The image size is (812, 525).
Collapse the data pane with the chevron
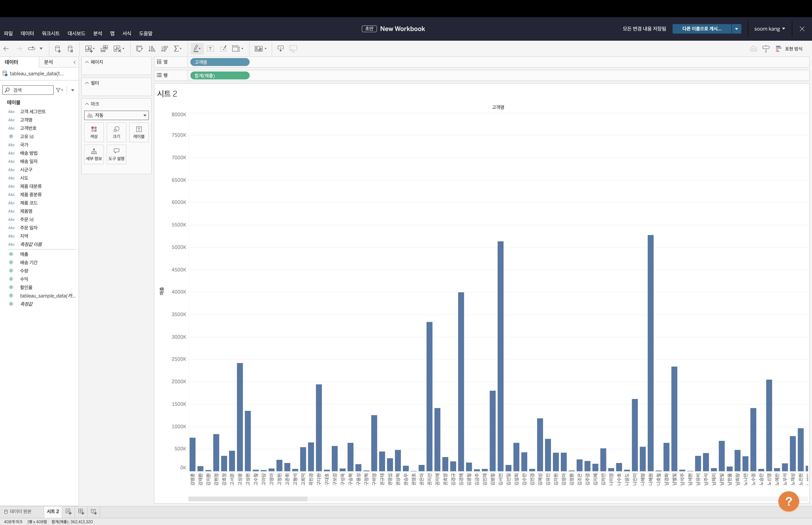point(75,62)
